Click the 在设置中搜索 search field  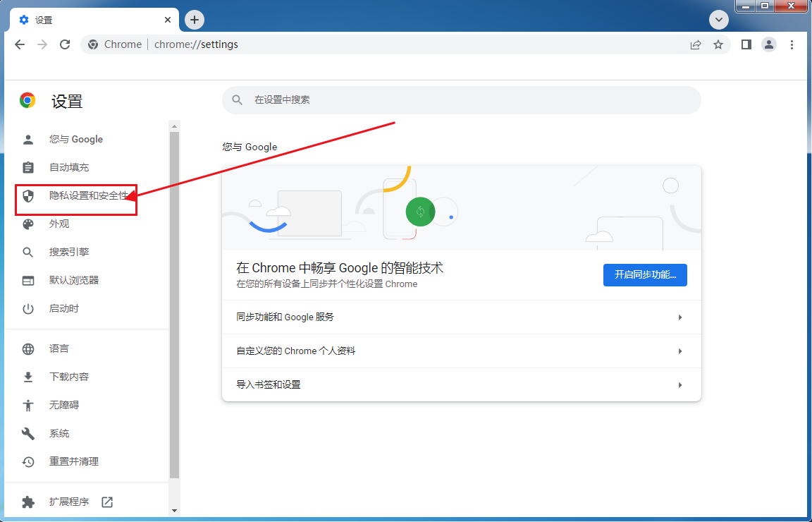pos(462,100)
